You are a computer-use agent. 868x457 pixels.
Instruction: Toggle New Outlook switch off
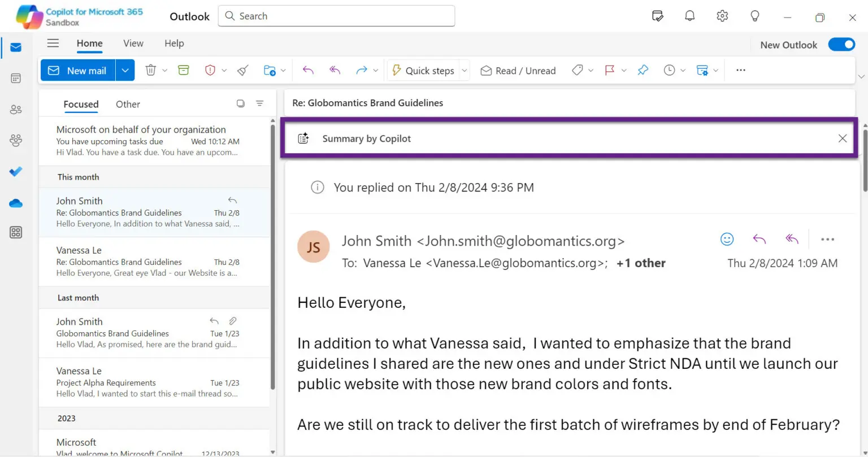coord(841,44)
